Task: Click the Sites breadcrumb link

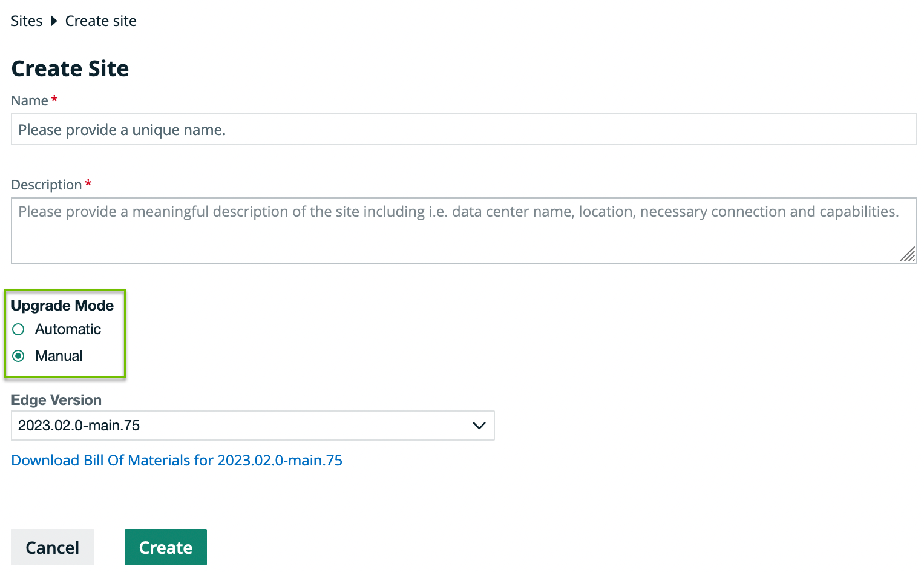Action: (x=27, y=21)
